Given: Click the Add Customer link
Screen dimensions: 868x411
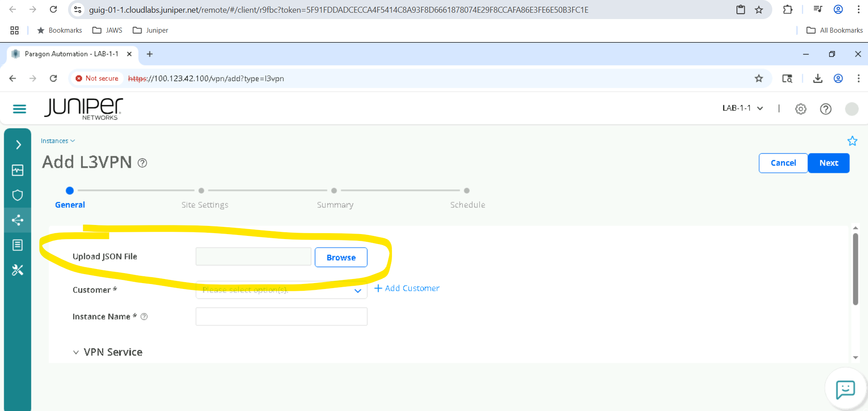Looking at the screenshot, I should (407, 288).
